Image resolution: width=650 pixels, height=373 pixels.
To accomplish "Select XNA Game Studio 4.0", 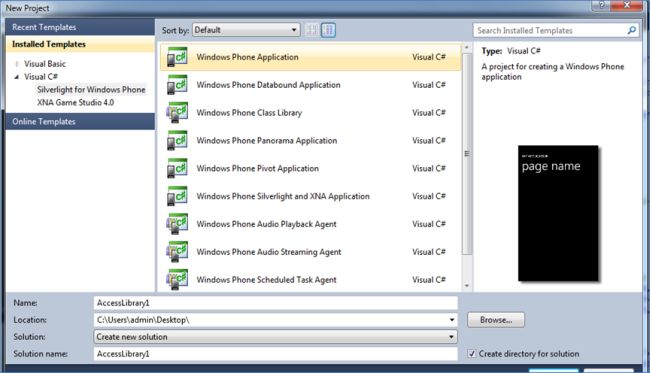I will [x=75, y=102].
